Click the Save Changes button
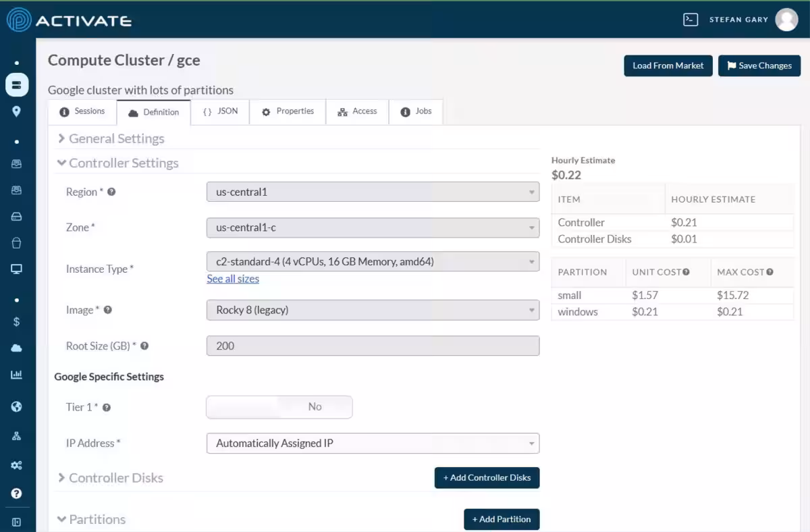The image size is (810, 532). 759,65
